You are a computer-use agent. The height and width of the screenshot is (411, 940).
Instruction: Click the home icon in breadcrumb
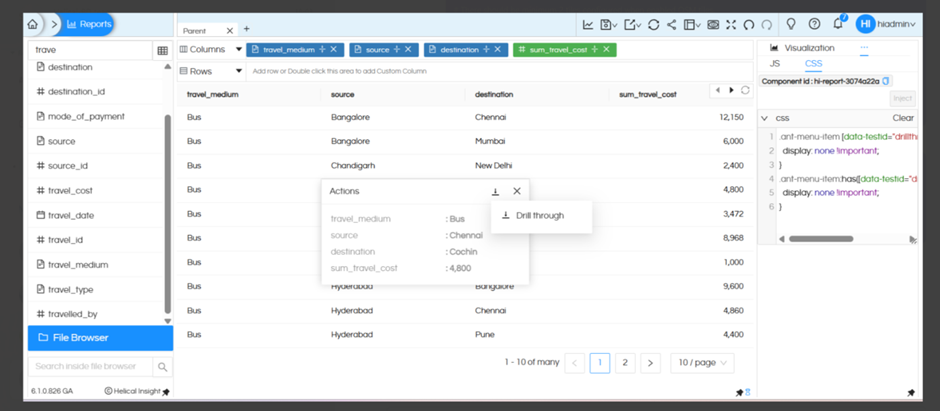coord(34,24)
